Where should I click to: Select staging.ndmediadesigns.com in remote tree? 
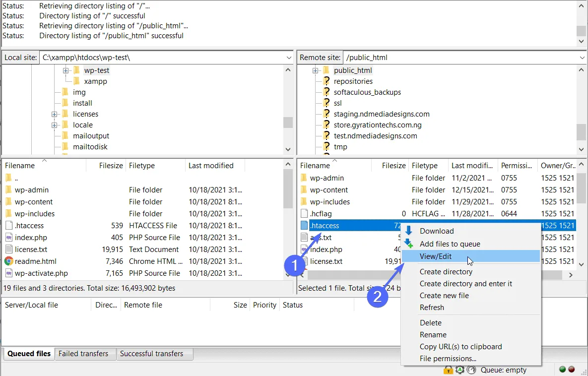382,114
